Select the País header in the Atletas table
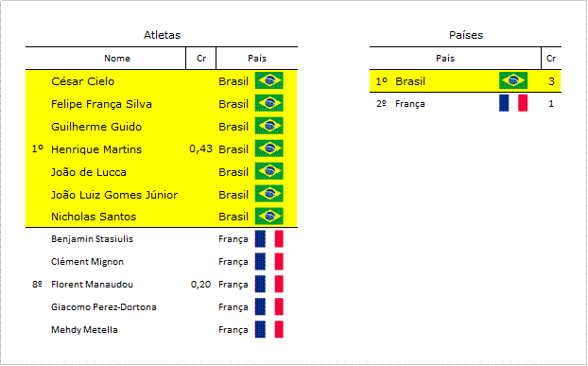This screenshot has width=588, height=366. pyautogui.click(x=257, y=58)
